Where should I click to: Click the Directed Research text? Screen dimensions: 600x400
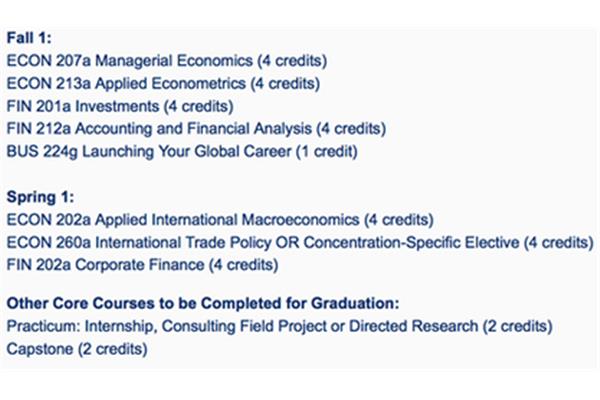[x=413, y=326]
